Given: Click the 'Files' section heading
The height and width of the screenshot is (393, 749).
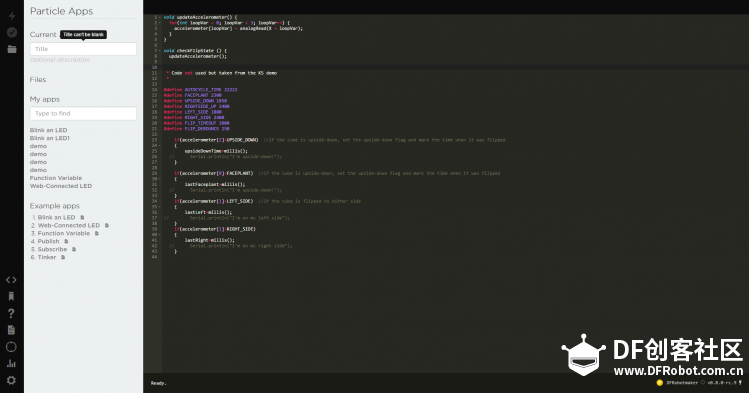Looking at the screenshot, I should pos(38,80).
